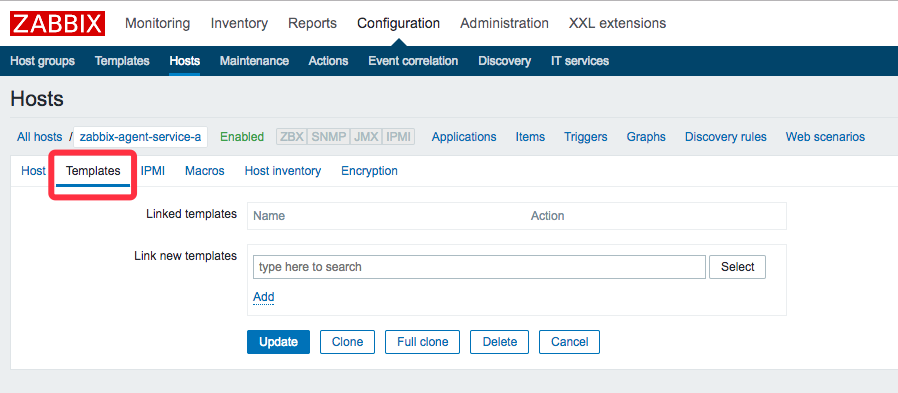Click the Add link
The height and width of the screenshot is (393, 898).
click(x=263, y=297)
